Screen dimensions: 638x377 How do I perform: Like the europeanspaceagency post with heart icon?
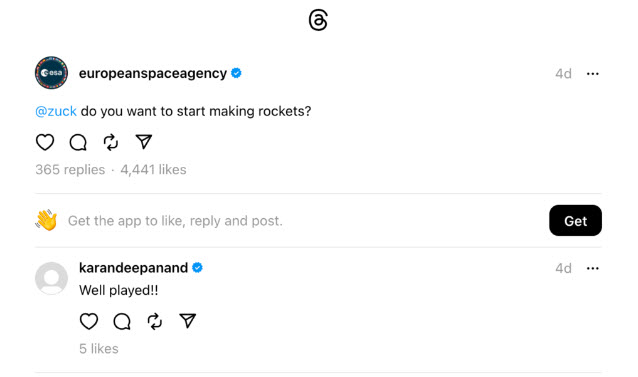point(45,142)
